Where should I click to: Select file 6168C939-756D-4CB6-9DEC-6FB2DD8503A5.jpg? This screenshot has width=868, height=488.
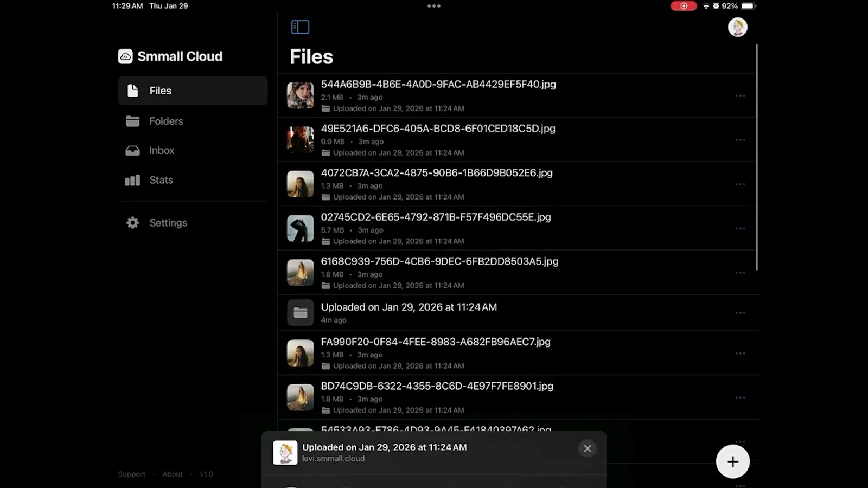[x=439, y=261]
